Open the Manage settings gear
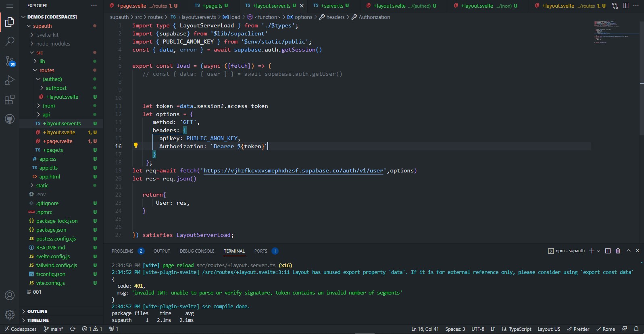The width and height of the screenshot is (644, 334). coord(10,314)
